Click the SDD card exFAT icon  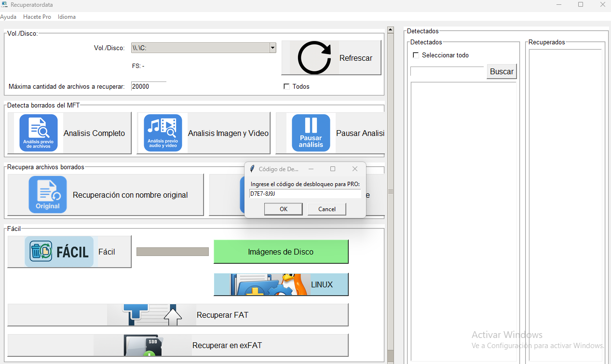click(x=143, y=345)
